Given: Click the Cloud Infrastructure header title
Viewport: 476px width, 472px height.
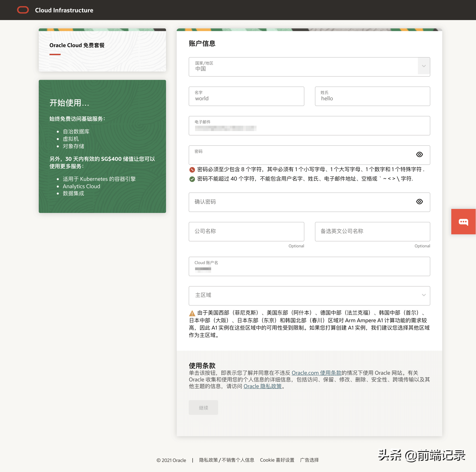Looking at the screenshot, I should [x=64, y=10].
